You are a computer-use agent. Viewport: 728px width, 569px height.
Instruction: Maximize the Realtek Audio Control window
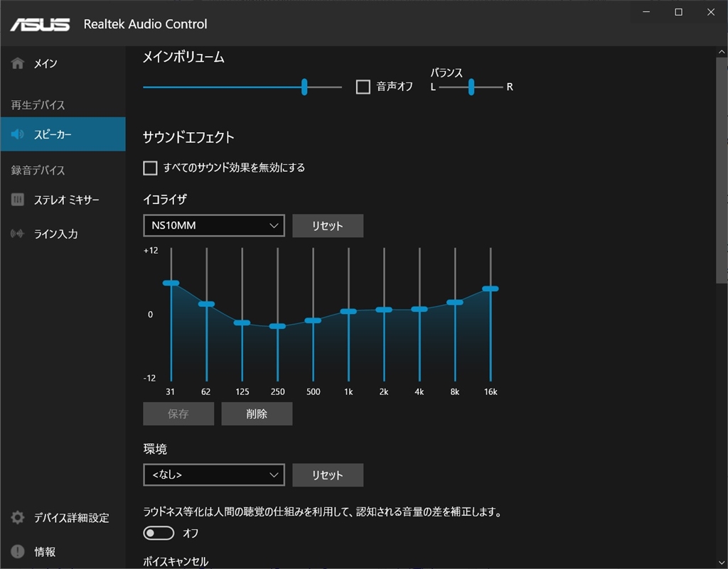(679, 12)
